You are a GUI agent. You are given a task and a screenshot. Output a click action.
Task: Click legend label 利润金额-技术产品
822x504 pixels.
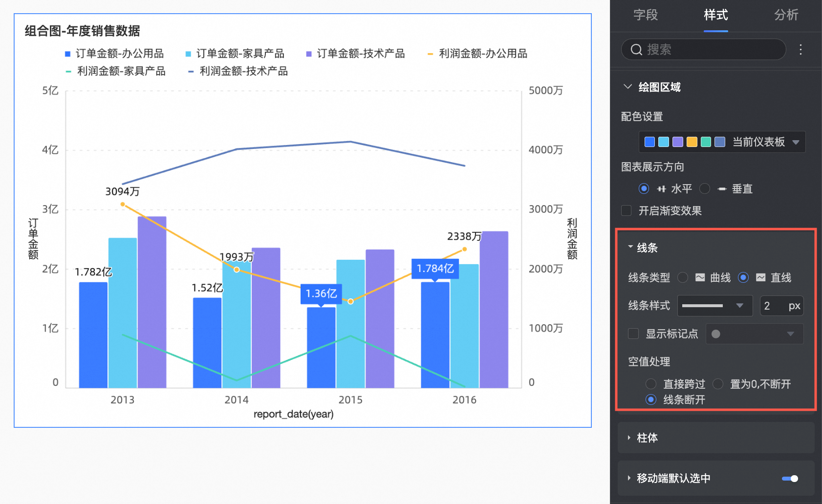click(x=244, y=71)
